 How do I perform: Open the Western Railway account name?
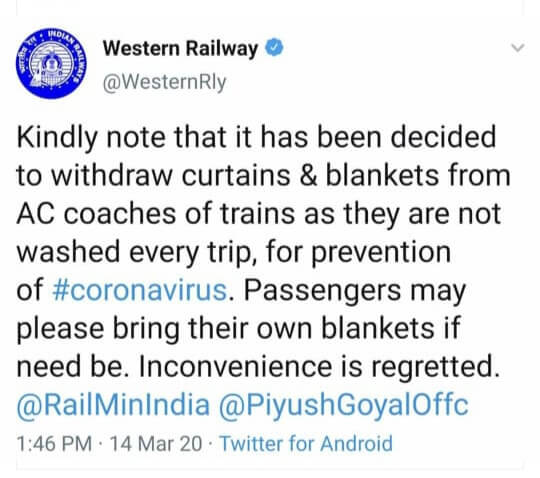tap(180, 48)
